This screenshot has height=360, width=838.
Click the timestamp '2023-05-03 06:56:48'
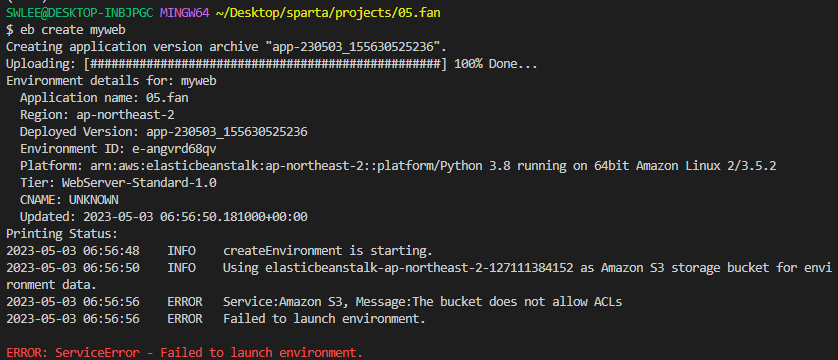pos(73,251)
